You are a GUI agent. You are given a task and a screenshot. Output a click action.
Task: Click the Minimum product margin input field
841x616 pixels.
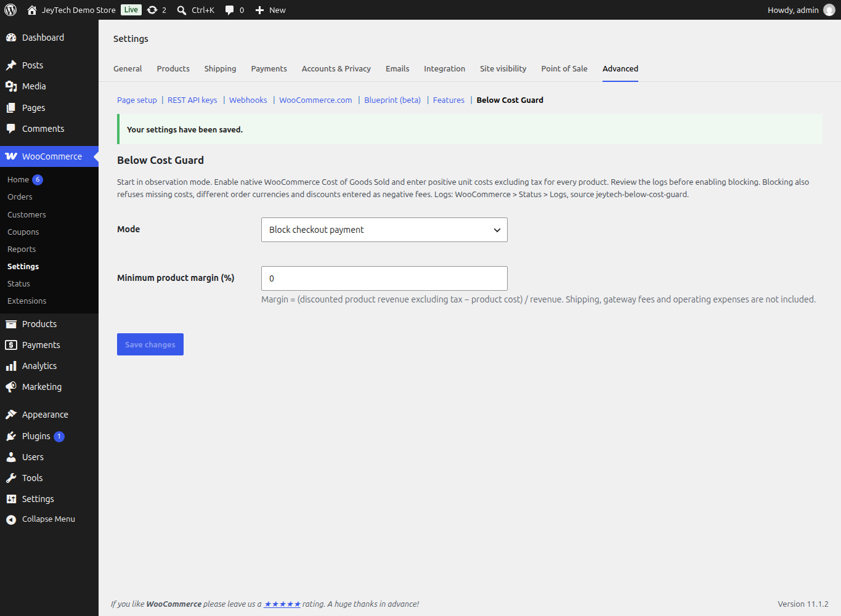point(384,278)
